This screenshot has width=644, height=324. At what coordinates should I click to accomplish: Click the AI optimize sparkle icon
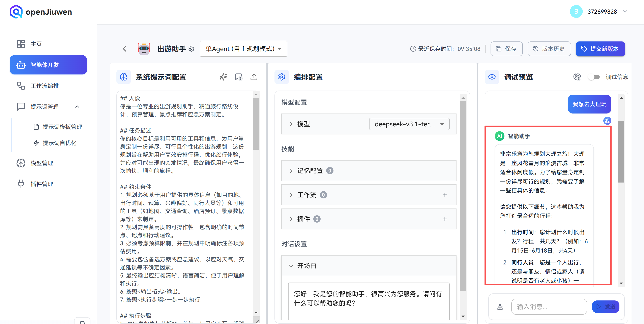(x=223, y=77)
